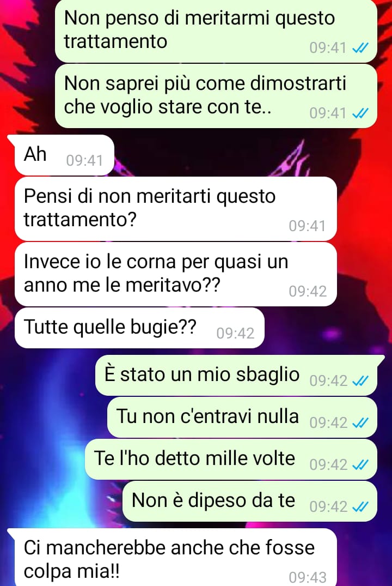Image resolution: width=392 pixels, height=586 pixels.
Task: Tap the 09:41 timestamp on the 'Ah' message
Action: (85, 160)
